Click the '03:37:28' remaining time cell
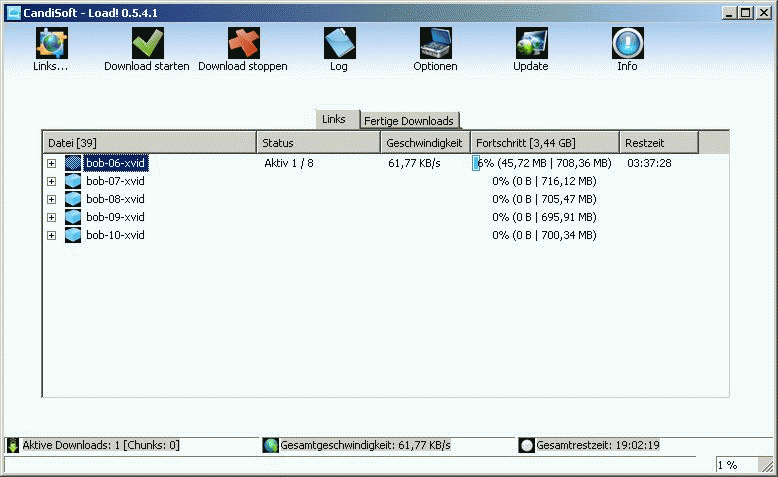Viewport: 778px width, 477px height. (649, 163)
